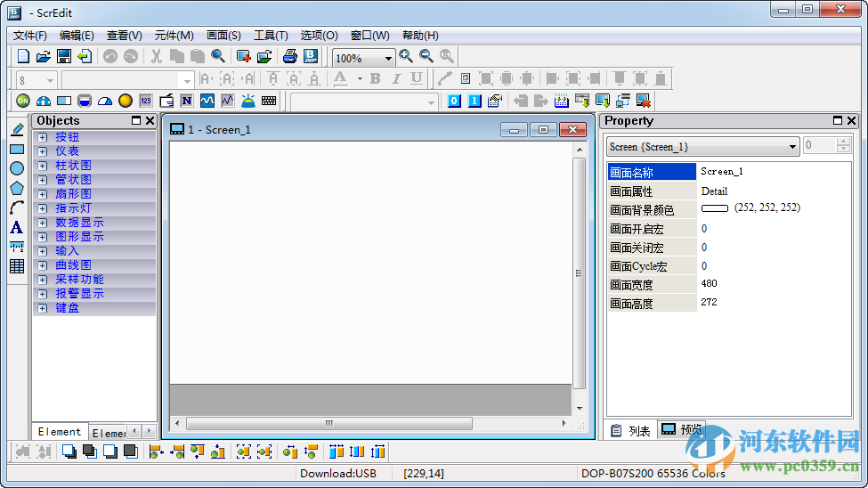Select the polygon drawing tool
Image resolution: width=868 pixels, height=488 pixels.
pyautogui.click(x=17, y=188)
